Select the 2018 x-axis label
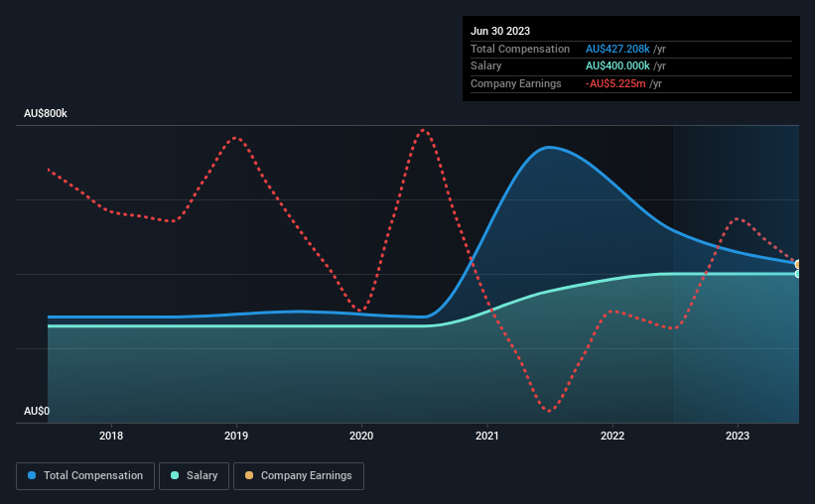The width and height of the screenshot is (815, 504). pyautogui.click(x=111, y=436)
